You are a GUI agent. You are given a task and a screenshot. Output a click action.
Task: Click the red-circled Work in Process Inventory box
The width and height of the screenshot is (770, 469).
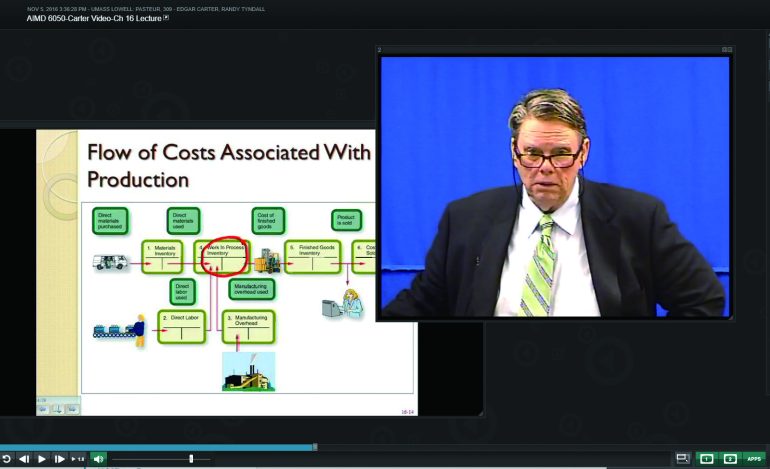(x=224, y=253)
